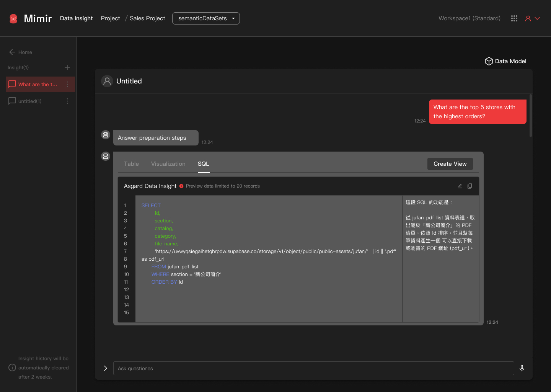Select the Data Model icon
This screenshot has width=551, height=392.
489,61
